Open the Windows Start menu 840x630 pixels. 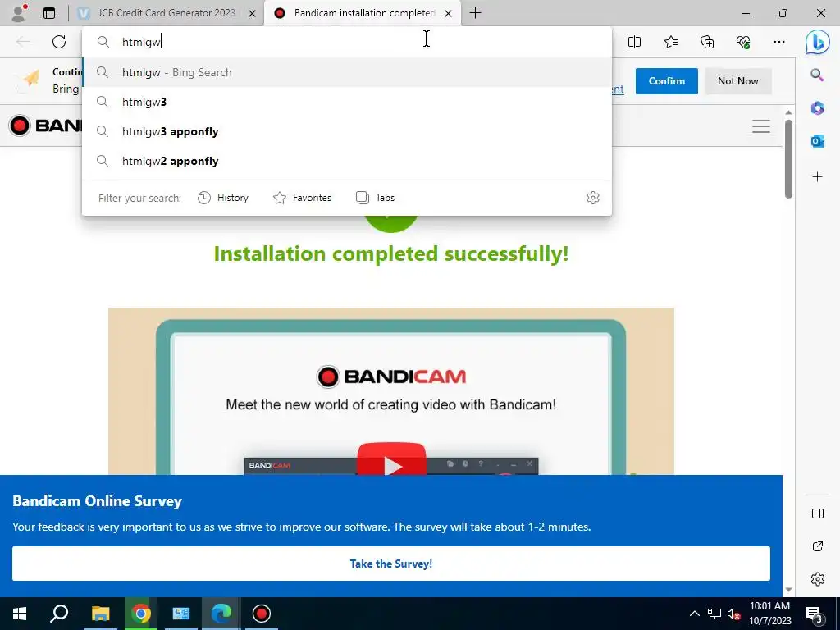click(20, 614)
